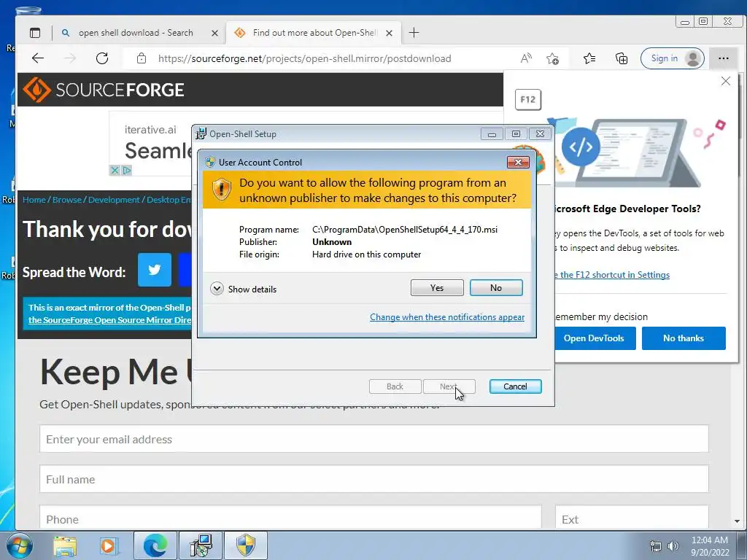Expand Show details in UAC dialog
Screen dimensions: 747x560
(244, 289)
